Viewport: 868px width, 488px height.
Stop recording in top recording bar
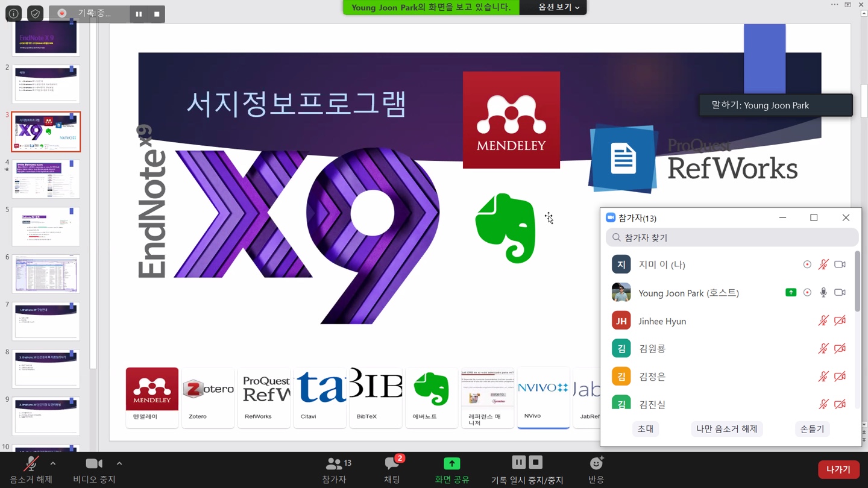tap(157, 14)
